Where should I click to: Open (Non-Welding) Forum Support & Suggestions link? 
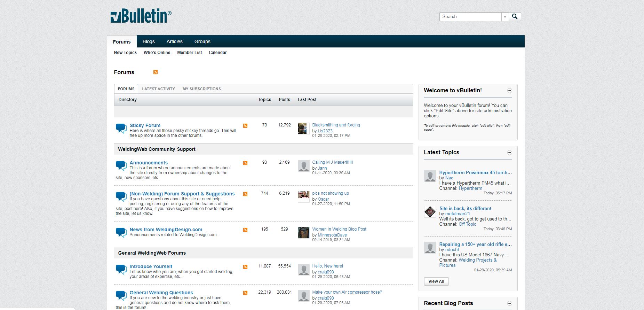182,194
